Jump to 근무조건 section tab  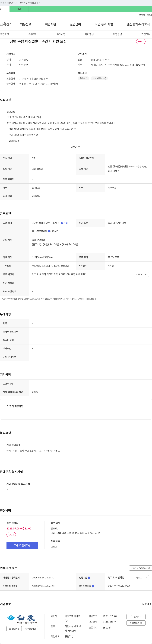click(33, 34)
